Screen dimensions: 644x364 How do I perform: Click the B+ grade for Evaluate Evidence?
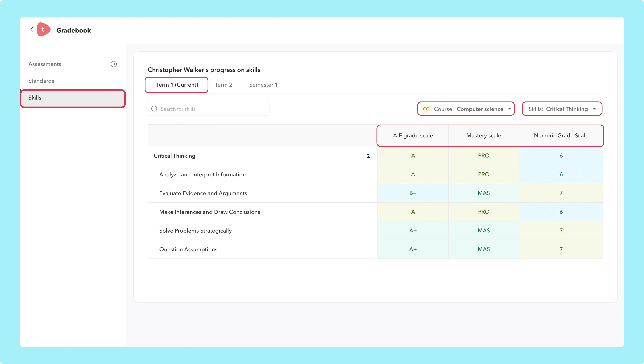pos(413,193)
